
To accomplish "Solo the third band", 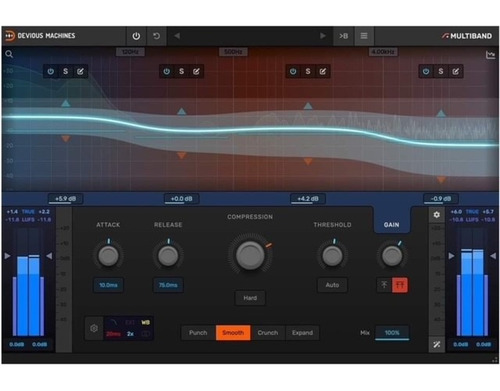I will click(308, 71).
